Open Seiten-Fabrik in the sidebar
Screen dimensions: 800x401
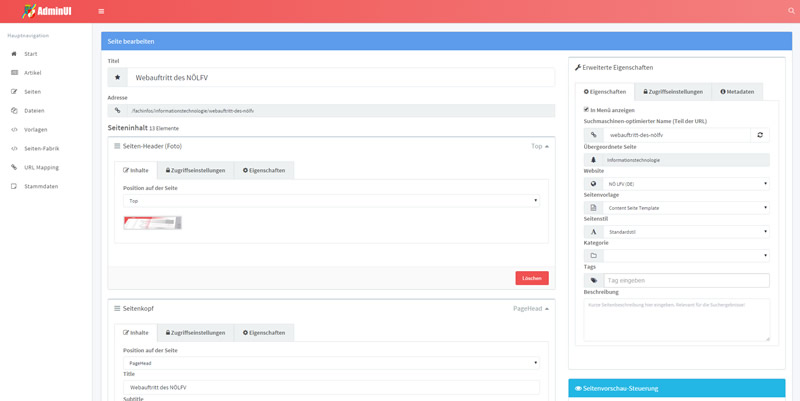coord(41,148)
